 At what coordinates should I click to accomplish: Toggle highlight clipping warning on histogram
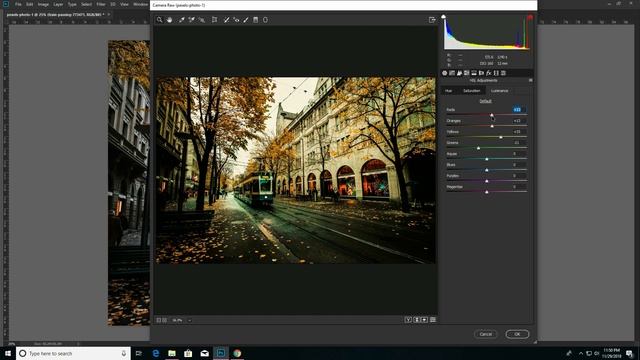click(x=530, y=18)
